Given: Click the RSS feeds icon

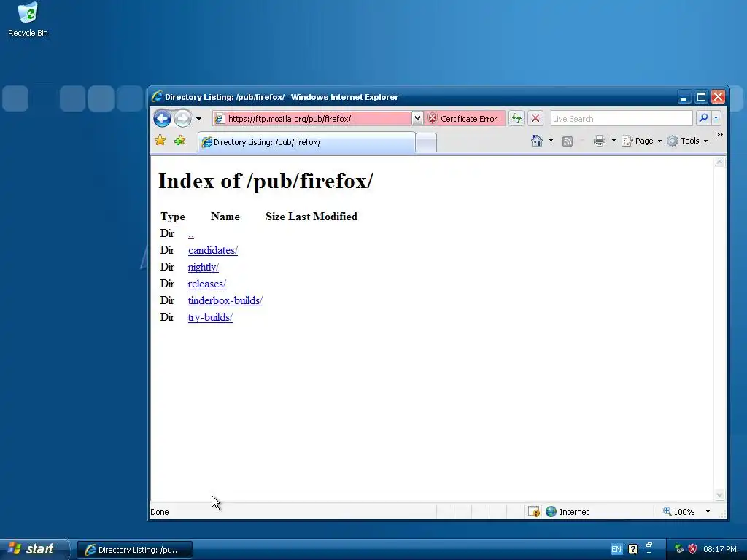Looking at the screenshot, I should (x=568, y=141).
